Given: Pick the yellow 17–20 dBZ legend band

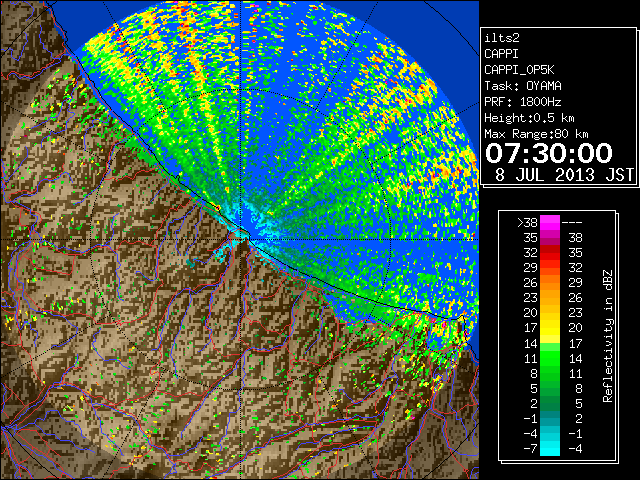Looking at the screenshot, I should click(x=550, y=328).
